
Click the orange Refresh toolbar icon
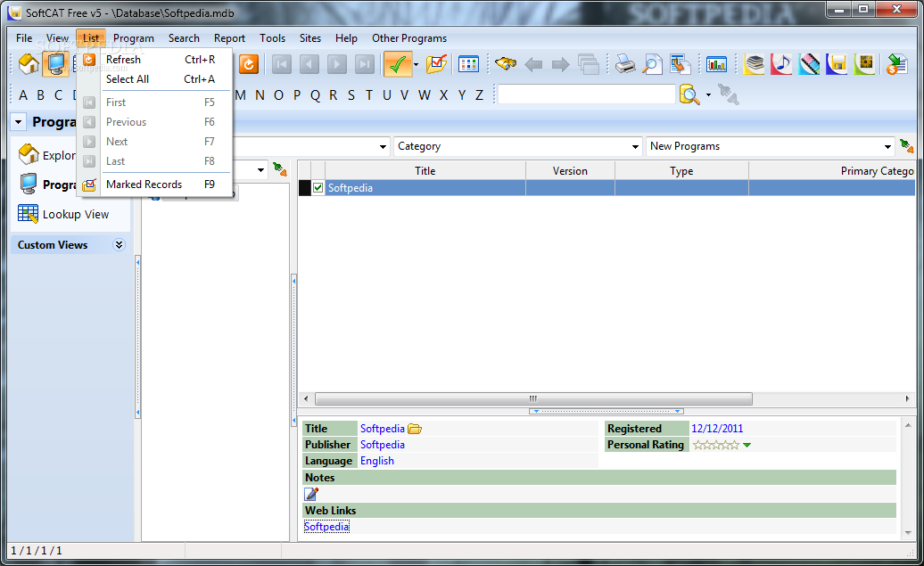tap(248, 64)
